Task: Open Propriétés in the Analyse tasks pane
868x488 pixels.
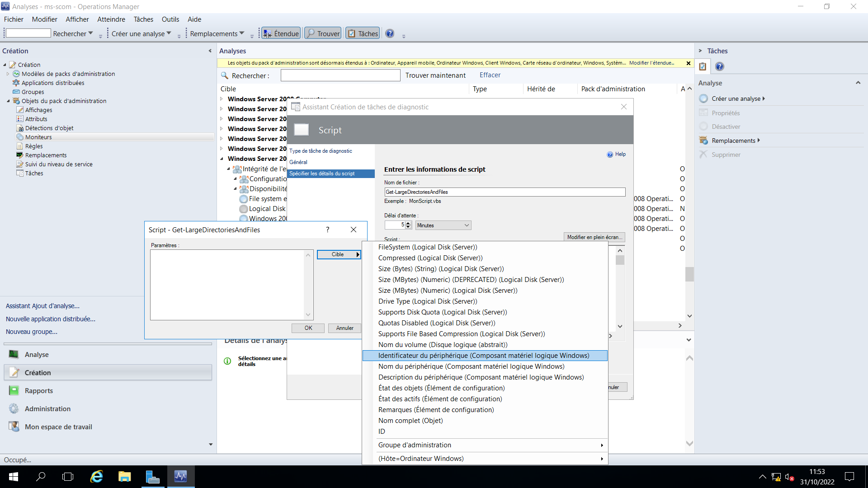Action: pos(726,113)
